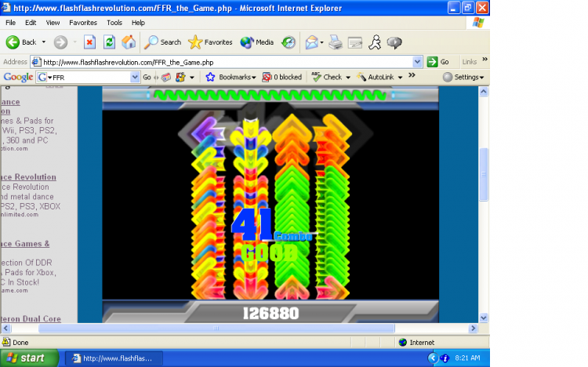Click the Back navigation button
588x367 pixels.
click(x=22, y=42)
